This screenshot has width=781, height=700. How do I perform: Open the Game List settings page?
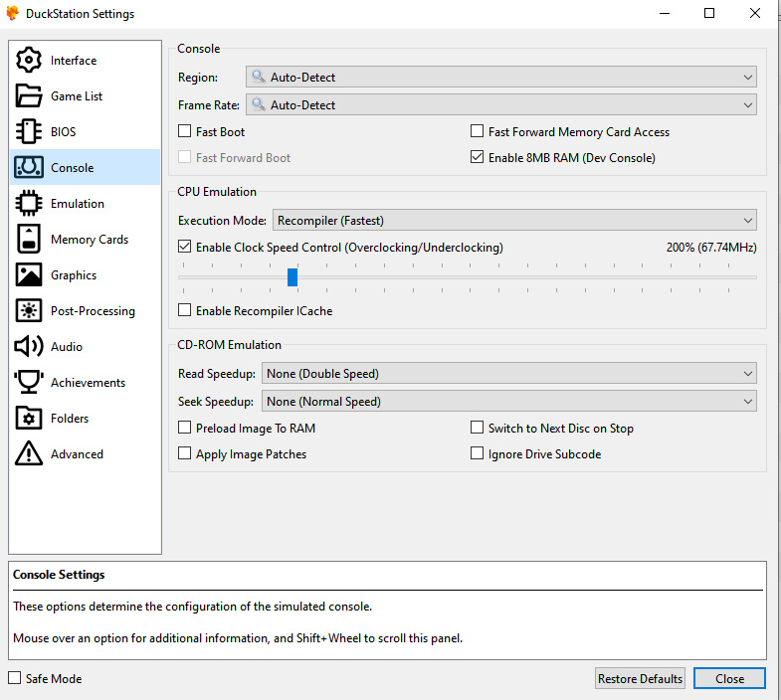click(86, 96)
